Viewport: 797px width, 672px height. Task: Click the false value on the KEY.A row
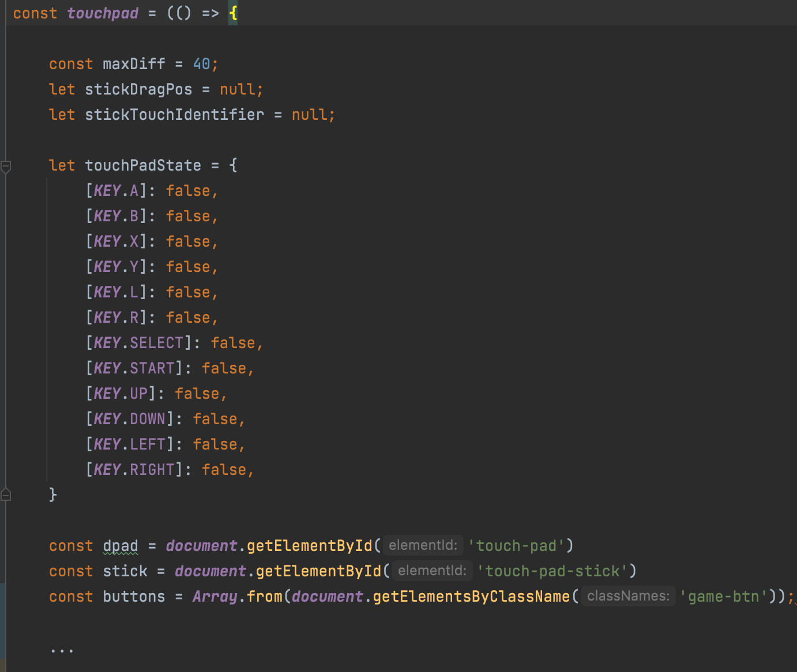[x=188, y=191]
